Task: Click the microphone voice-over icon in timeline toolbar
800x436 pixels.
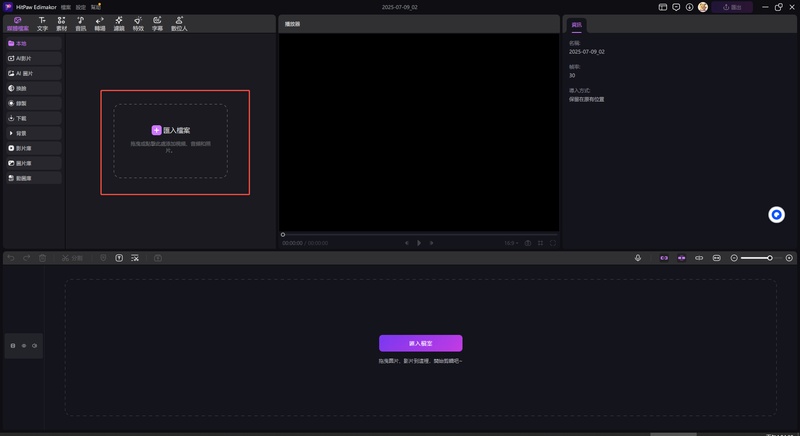Action: point(638,258)
